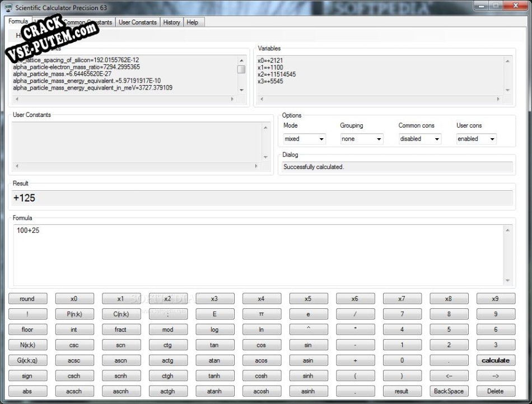The image size is (532, 404).
Task: Click the ^ exponent operator key
Action: 308,330
